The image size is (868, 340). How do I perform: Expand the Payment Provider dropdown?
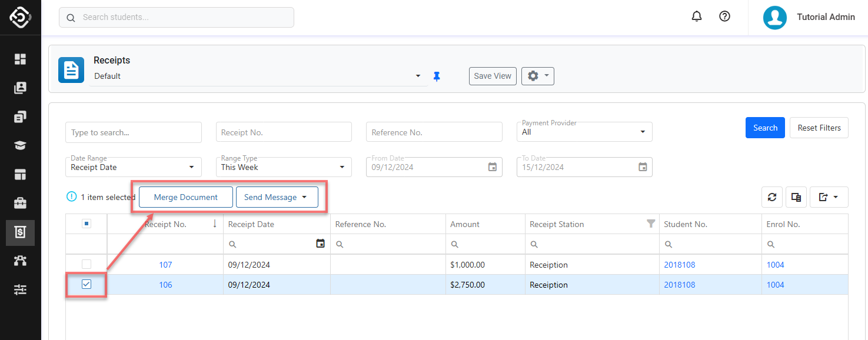pyautogui.click(x=584, y=132)
